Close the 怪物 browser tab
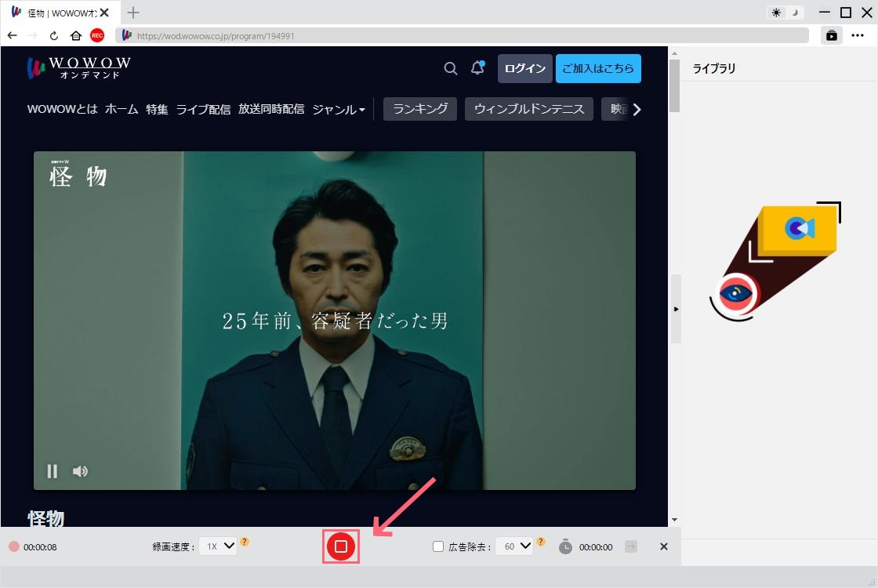 [104, 13]
